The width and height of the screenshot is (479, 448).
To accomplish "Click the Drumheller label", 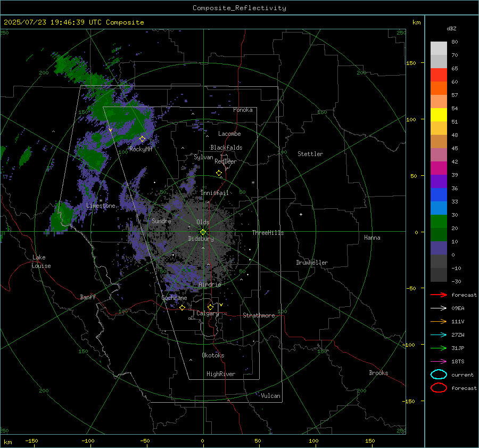I will [x=312, y=263].
